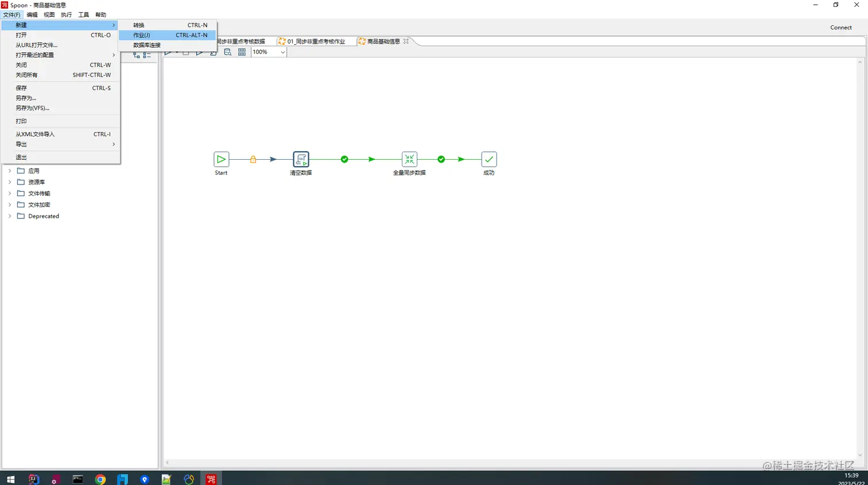Create a new 转换 from submenu
The width and height of the screenshot is (868, 485).
[168, 25]
